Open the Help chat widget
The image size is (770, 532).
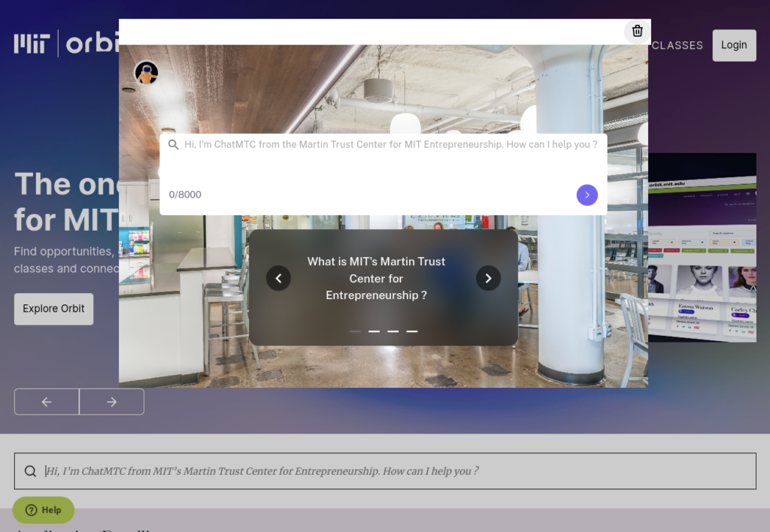pos(43,510)
